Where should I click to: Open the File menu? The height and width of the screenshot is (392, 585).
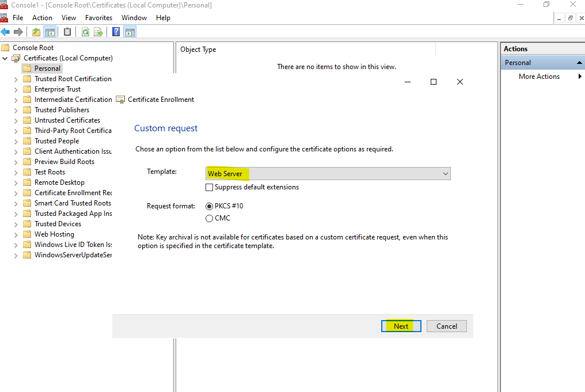click(x=17, y=18)
